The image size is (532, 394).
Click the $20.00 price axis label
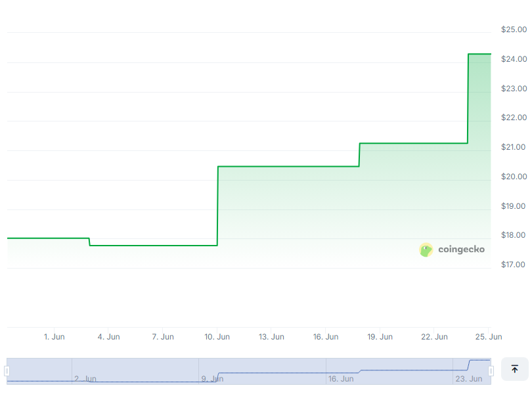514,177
